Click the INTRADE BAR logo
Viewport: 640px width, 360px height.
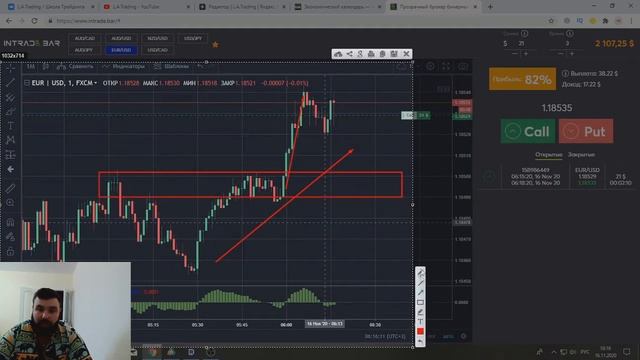click(x=32, y=43)
